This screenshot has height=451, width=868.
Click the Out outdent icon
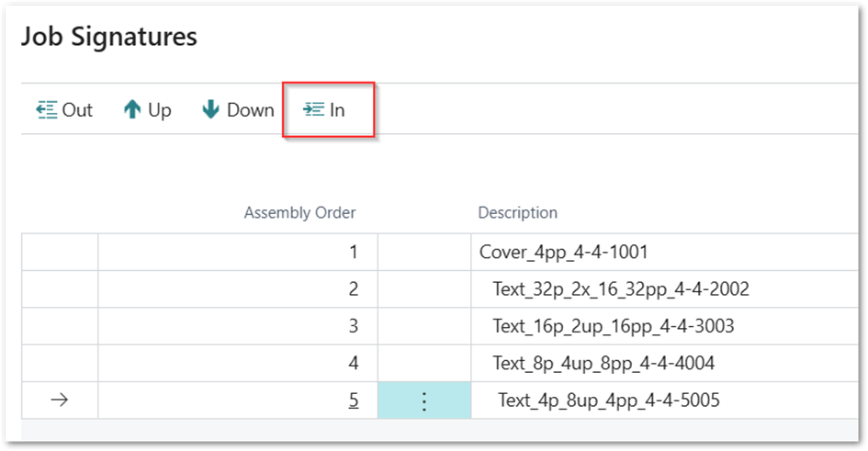click(47, 110)
